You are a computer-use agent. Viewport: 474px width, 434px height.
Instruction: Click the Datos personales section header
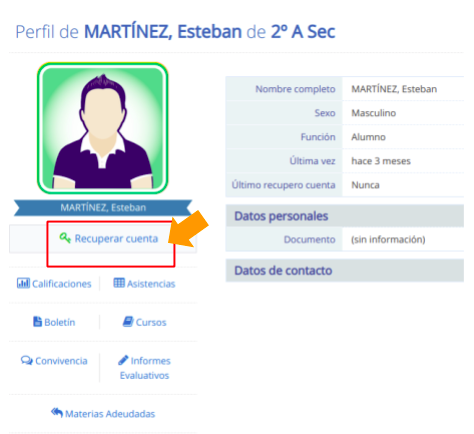pyautogui.click(x=345, y=216)
